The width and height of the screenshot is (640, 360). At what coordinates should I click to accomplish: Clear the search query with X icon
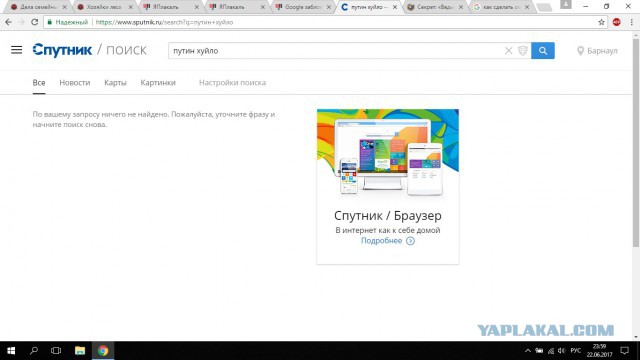[508, 51]
